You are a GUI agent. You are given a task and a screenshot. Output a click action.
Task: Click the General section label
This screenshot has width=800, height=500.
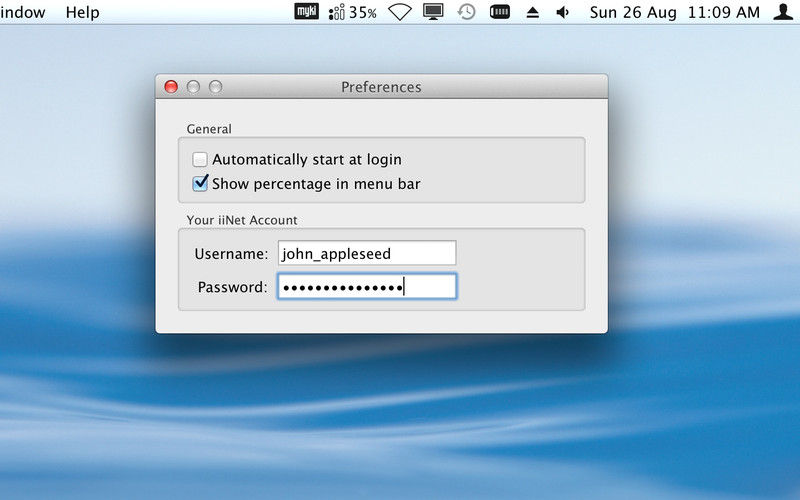click(209, 129)
